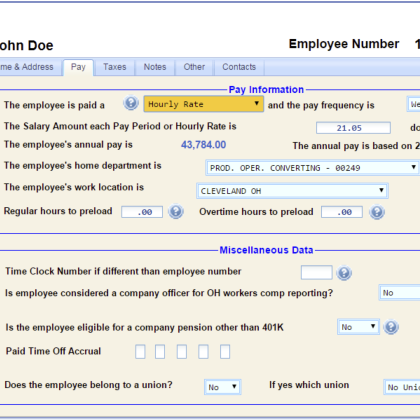The height and width of the screenshot is (420, 420).
Task: Click 'The employee's annual pay is' label
Action: [68, 145]
